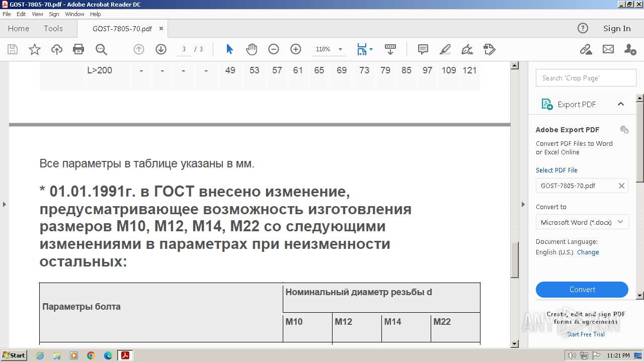The image size is (644, 362).
Task: Click the Export PDF tool icon
Action: (x=546, y=104)
